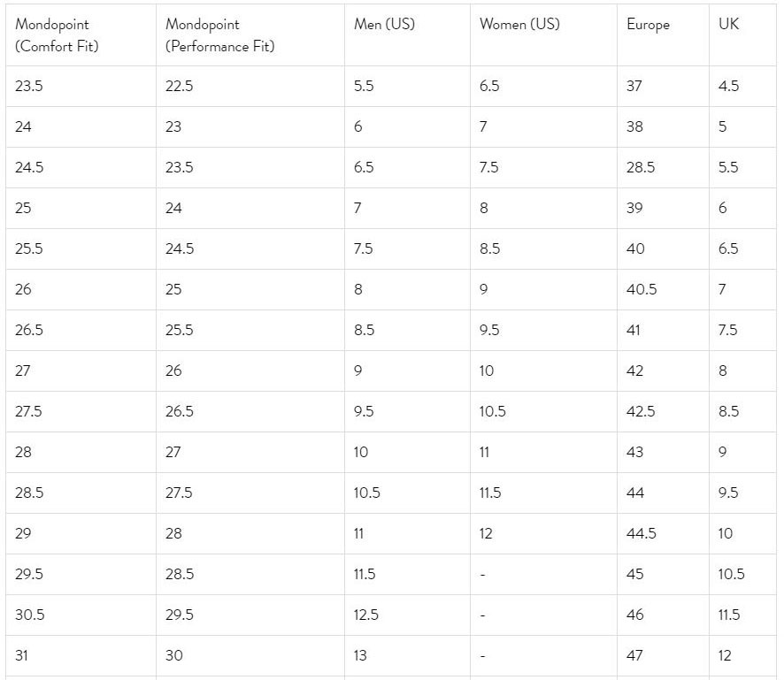Click the Europe column header

[663, 35]
